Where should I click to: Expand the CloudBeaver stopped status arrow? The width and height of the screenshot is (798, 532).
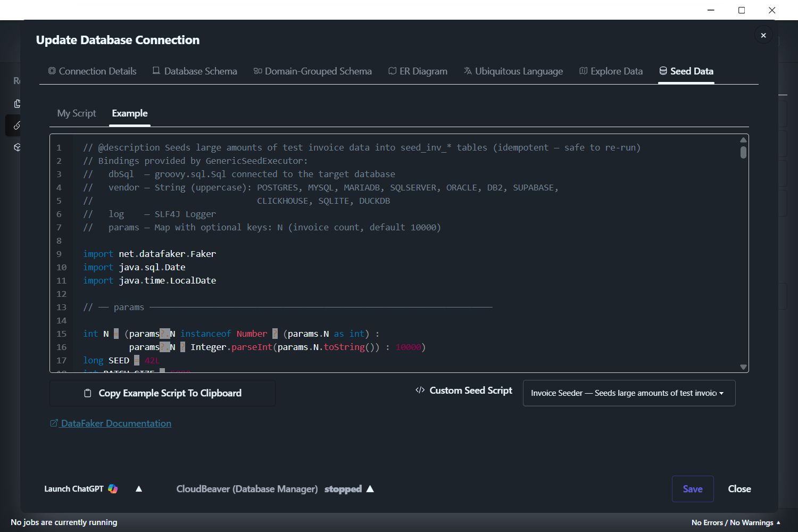[370, 489]
